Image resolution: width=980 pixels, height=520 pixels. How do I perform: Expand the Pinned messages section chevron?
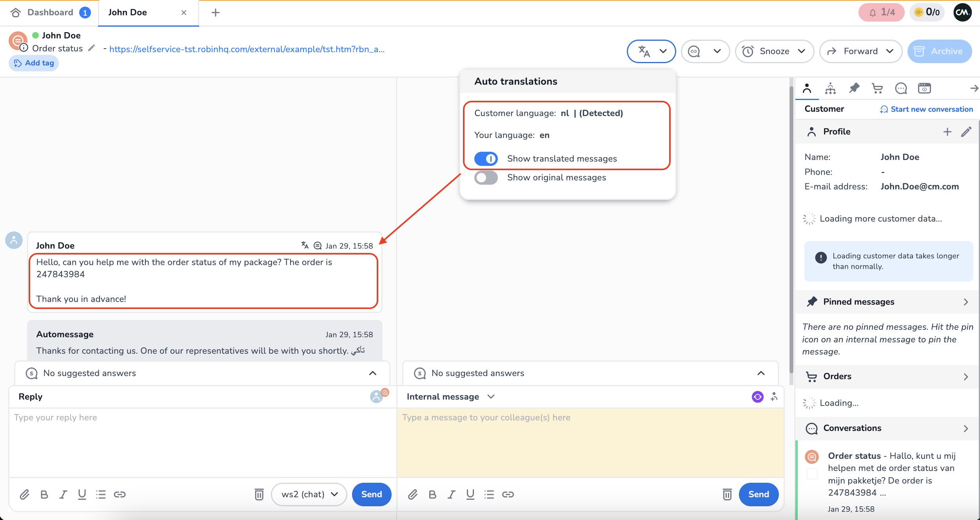point(965,302)
